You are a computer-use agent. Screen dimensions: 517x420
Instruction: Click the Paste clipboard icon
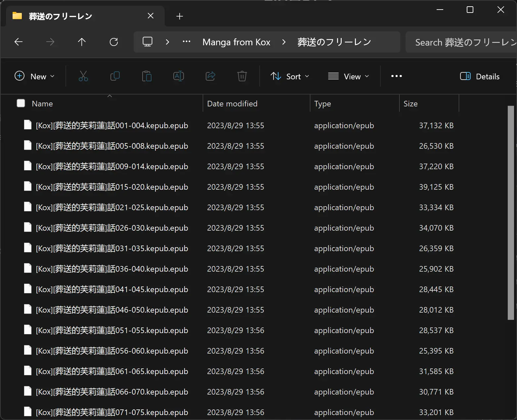click(x=147, y=76)
